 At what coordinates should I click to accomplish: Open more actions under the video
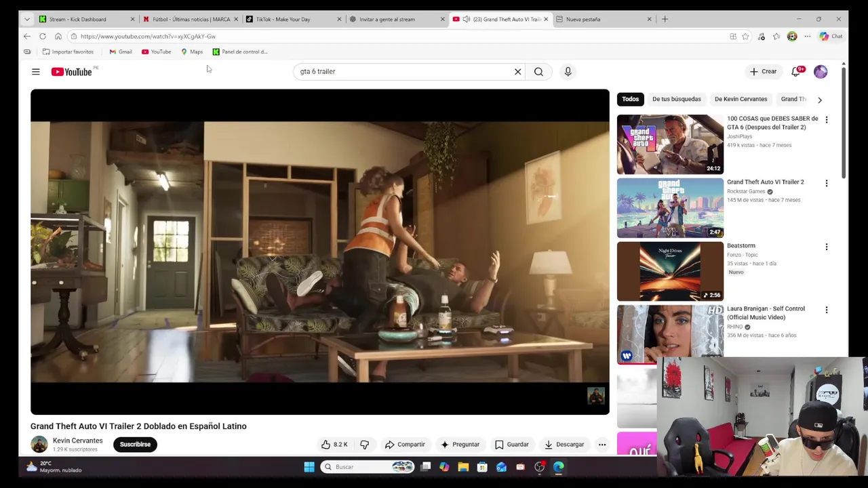coord(601,445)
